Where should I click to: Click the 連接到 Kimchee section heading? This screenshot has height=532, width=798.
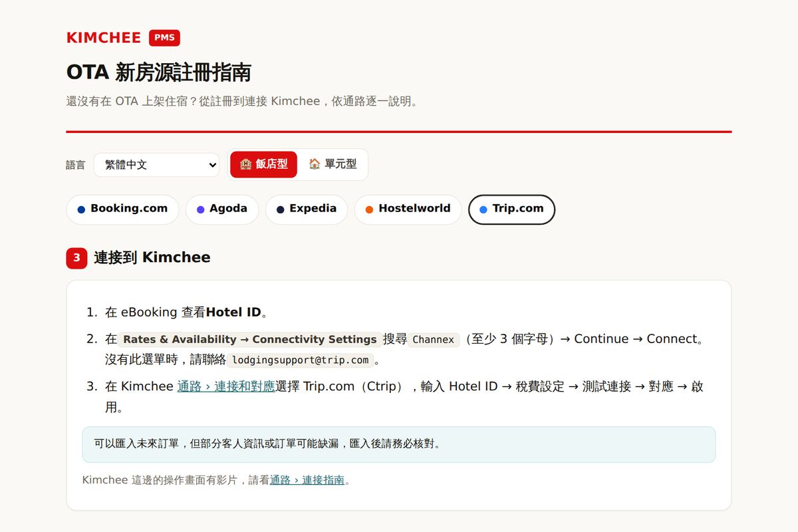click(152, 258)
